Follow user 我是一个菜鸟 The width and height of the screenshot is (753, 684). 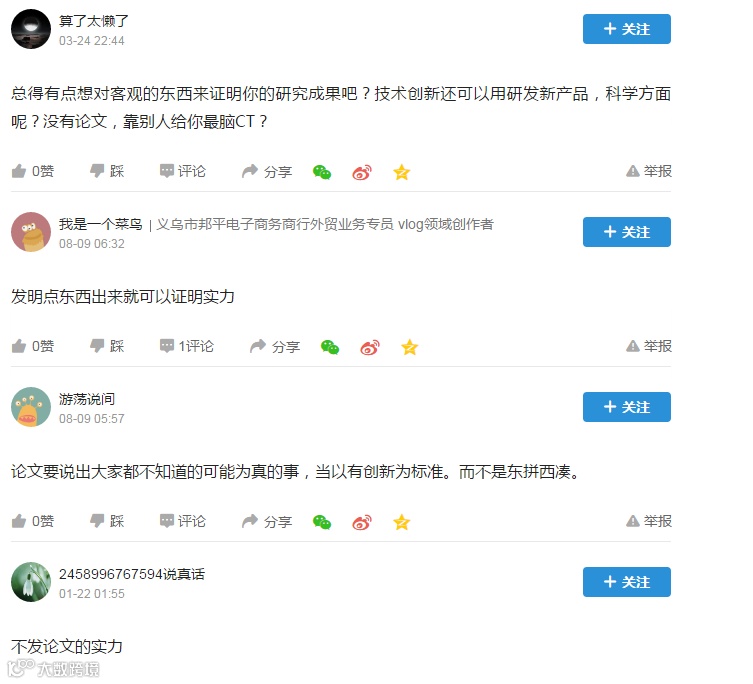point(627,232)
